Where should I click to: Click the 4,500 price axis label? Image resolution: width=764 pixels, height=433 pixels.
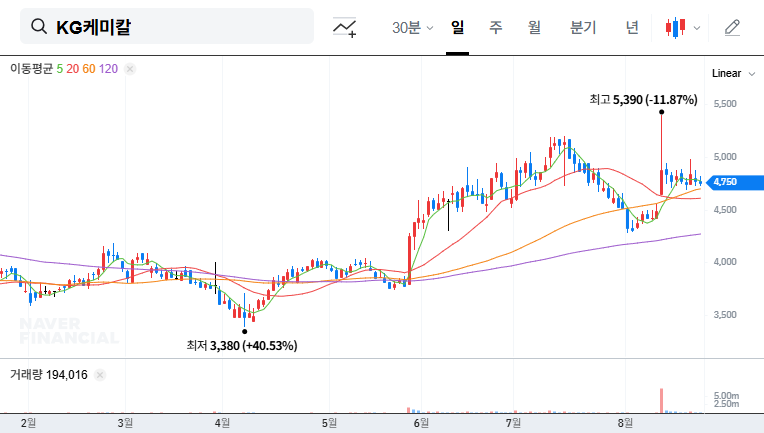click(x=725, y=210)
